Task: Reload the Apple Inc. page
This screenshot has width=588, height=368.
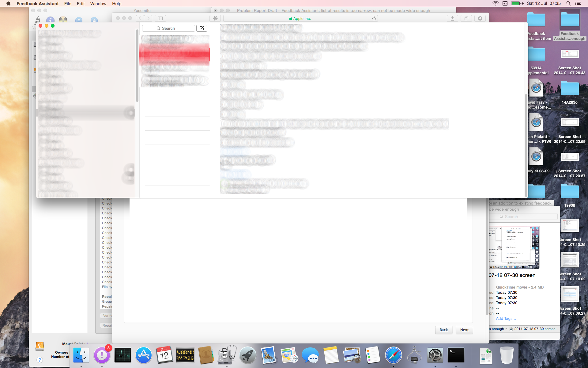Action: tap(374, 18)
